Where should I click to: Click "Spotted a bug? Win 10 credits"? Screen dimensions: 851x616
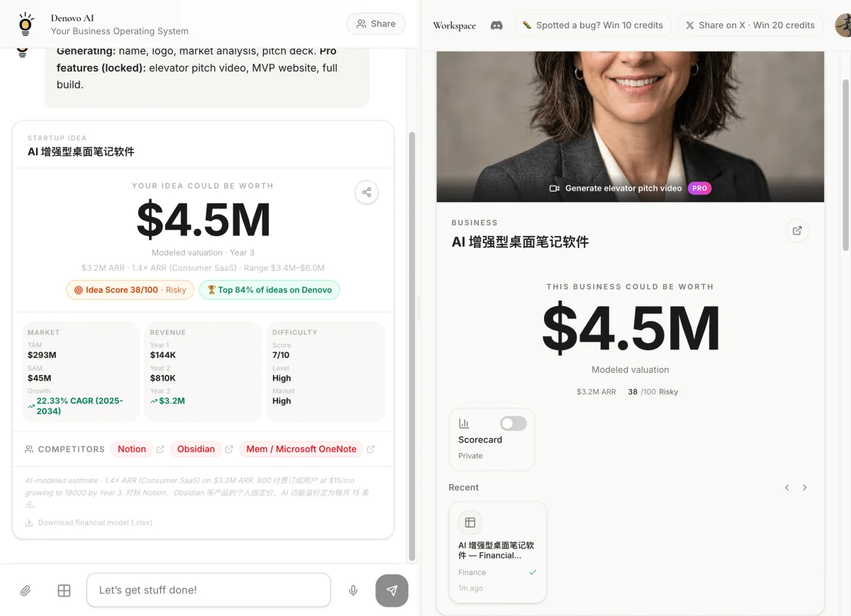coord(592,25)
